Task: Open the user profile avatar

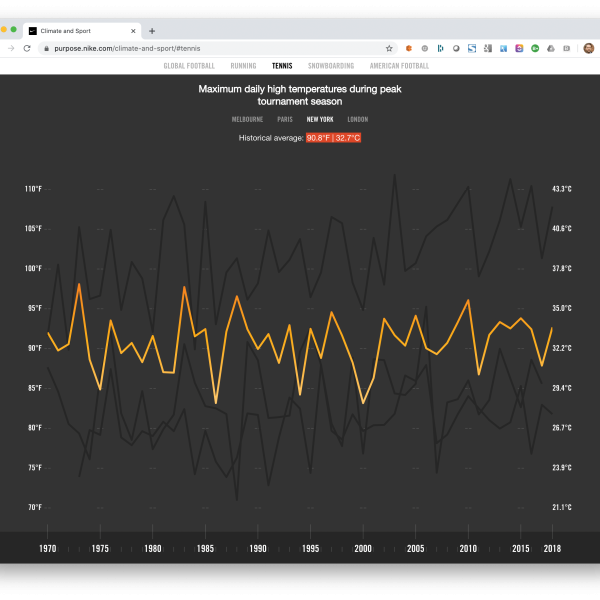Action: [588, 48]
